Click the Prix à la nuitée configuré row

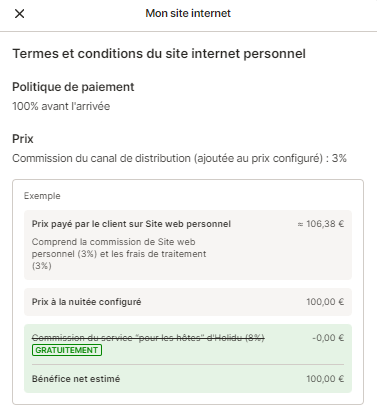tap(188, 302)
